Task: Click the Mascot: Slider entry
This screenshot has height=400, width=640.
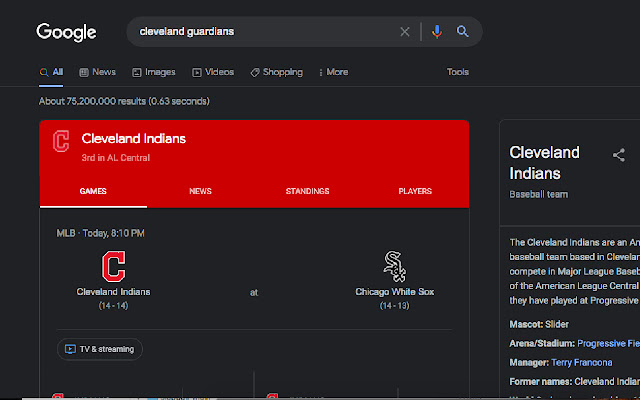Action: (539, 324)
